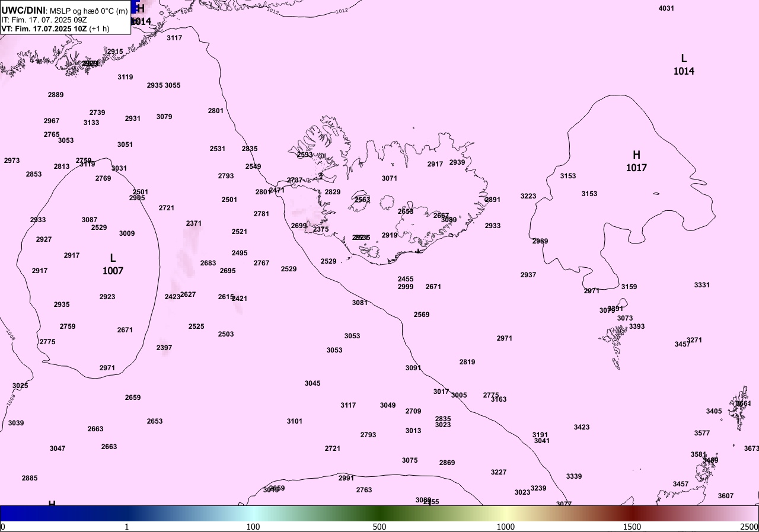Click the 3331 height value

(x=702, y=285)
